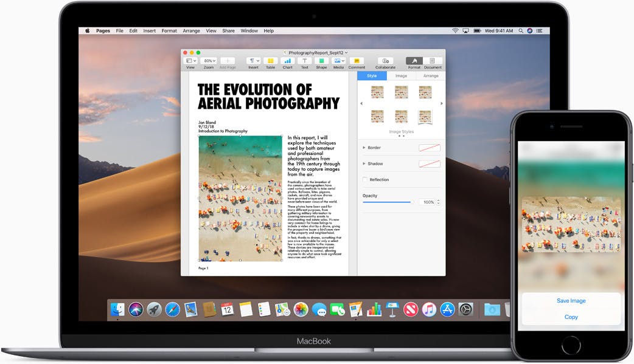Click the Wi-Fi status icon

pyautogui.click(x=455, y=31)
